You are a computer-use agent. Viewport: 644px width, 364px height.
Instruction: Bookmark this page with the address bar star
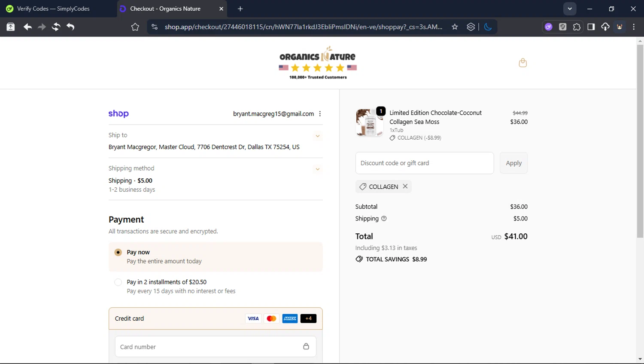(x=455, y=27)
